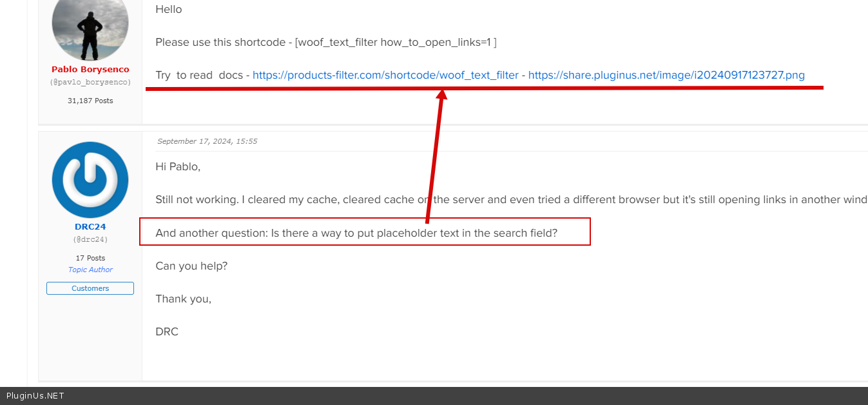The height and width of the screenshot is (405, 868).
Task: Click the 'Hello' line in Pablo's reply
Action: (169, 10)
